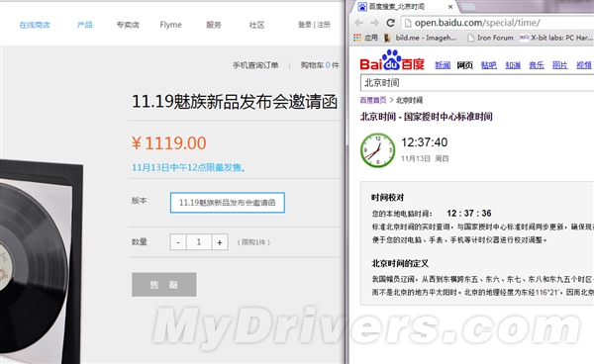The width and height of the screenshot is (594, 364).
Task: Click the analog clock icon
Action: point(377,149)
